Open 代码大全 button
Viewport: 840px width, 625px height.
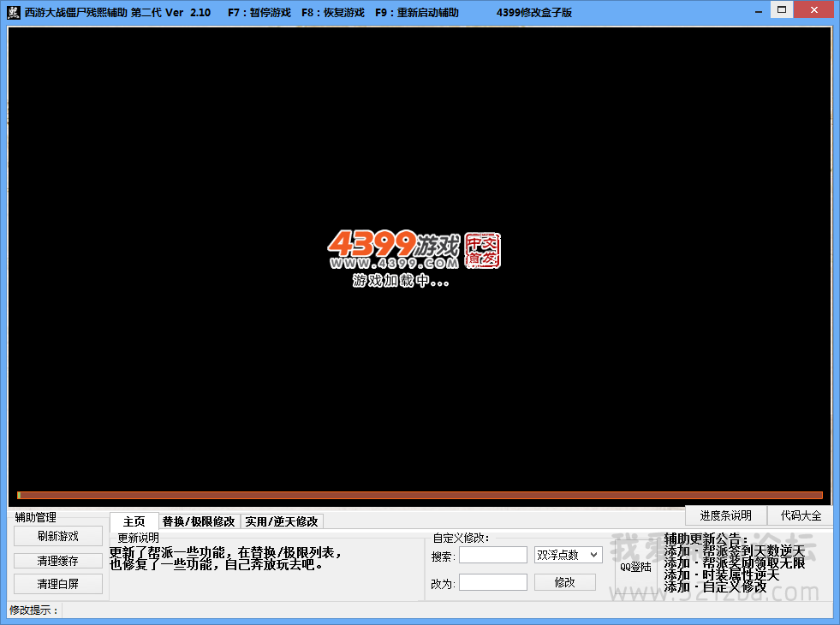801,515
